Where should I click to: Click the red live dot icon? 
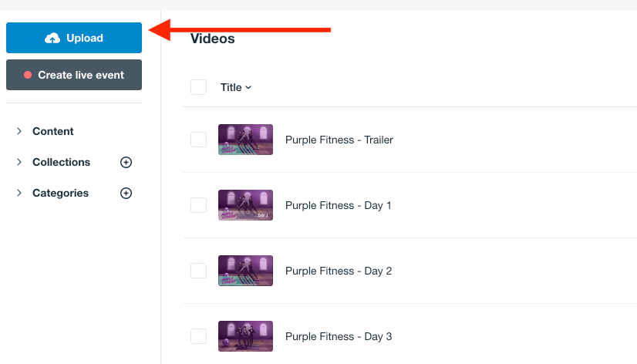click(x=28, y=75)
